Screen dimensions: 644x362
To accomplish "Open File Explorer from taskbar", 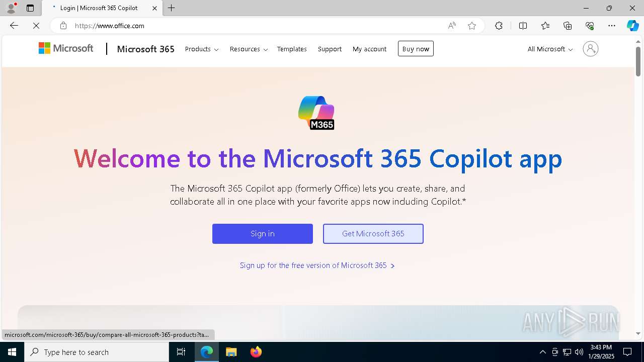I will [x=231, y=352].
